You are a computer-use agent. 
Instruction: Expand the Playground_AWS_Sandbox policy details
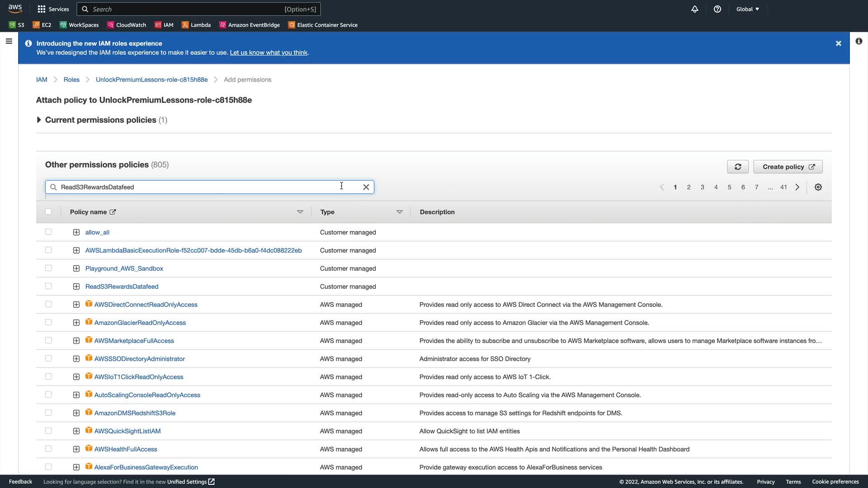pyautogui.click(x=76, y=268)
